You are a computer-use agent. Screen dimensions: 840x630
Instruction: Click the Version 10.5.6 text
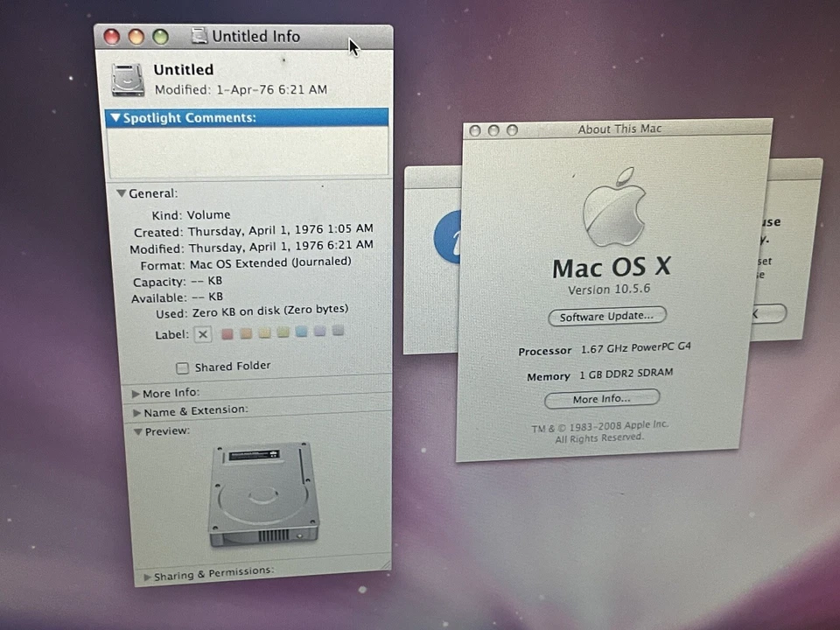point(611,289)
